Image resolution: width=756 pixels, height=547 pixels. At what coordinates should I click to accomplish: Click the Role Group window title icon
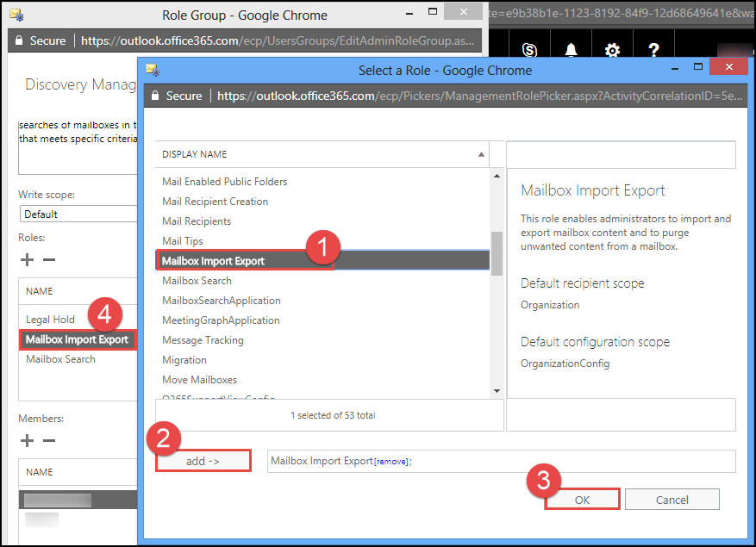[16, 16]
